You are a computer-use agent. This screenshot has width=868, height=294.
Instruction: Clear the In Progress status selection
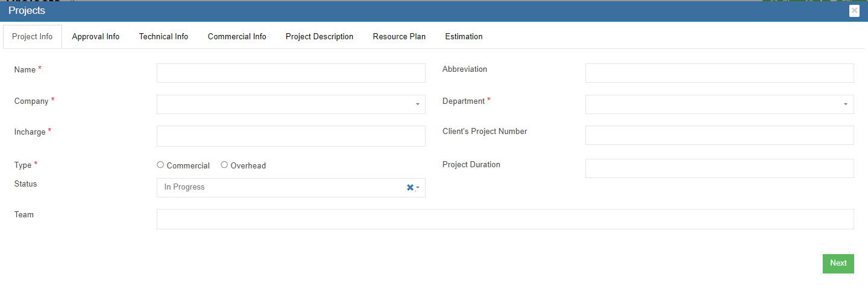(410, 188)
